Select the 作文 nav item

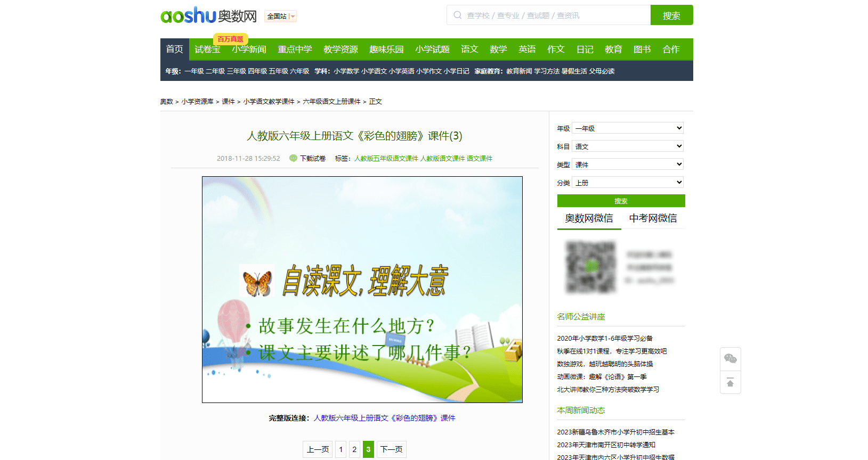tap(556, 49)
